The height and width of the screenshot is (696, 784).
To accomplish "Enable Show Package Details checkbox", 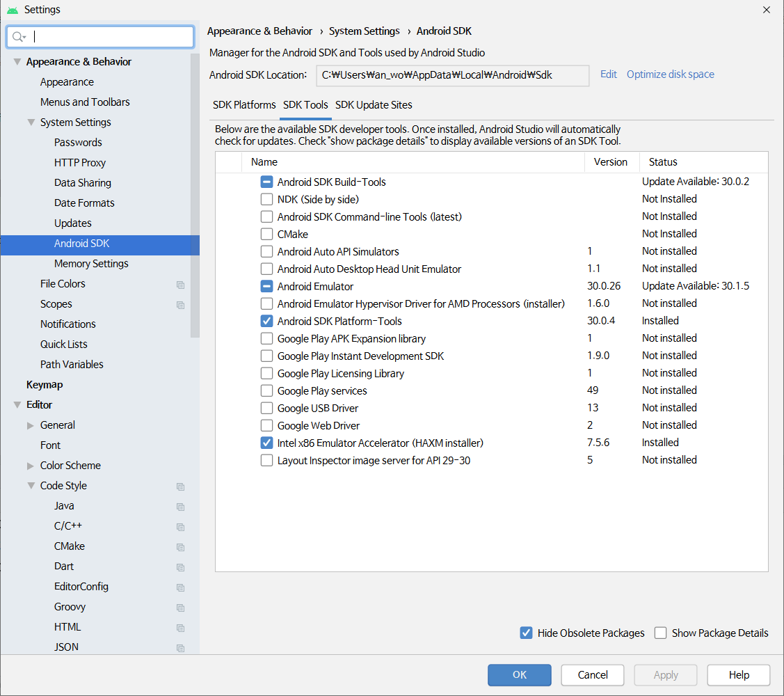I will pos(660,633).
